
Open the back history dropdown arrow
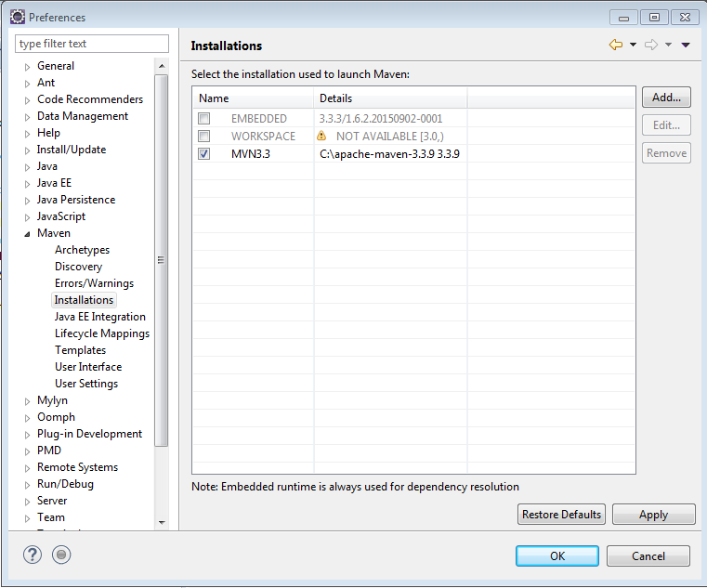pos(633,46)
